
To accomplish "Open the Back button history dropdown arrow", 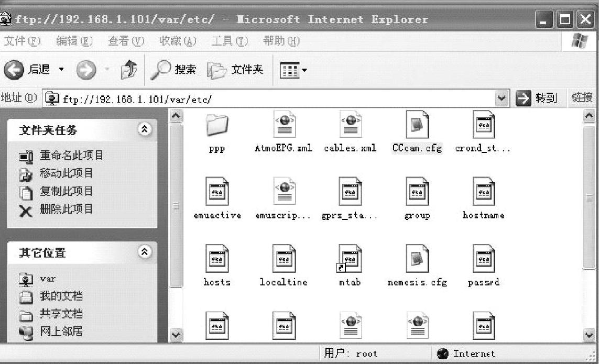I will tap(61, 70).
